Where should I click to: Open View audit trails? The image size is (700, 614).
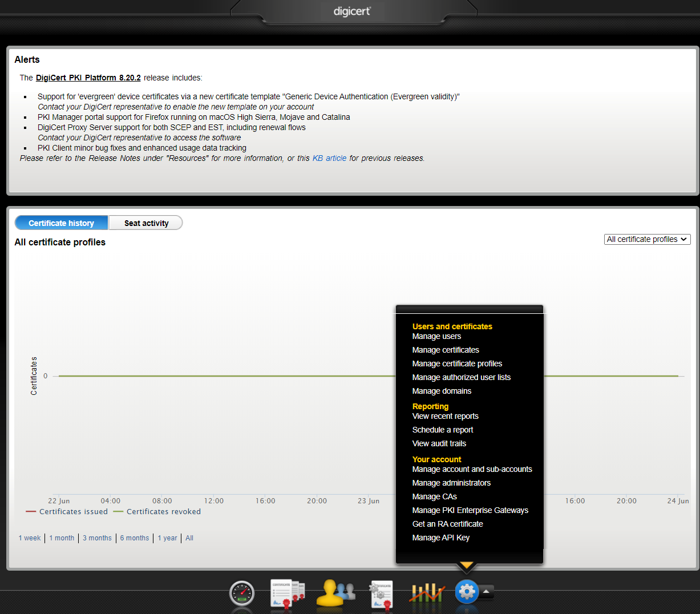click(x=439, y=443)
